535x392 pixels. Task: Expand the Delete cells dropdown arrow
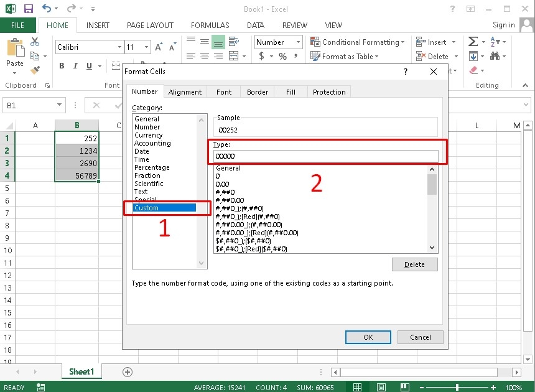coord(456,56)
